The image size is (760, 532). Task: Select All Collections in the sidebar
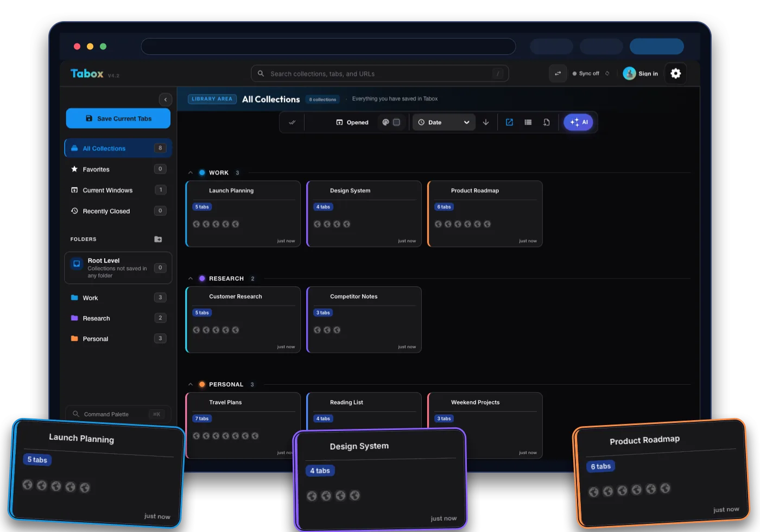118,148
